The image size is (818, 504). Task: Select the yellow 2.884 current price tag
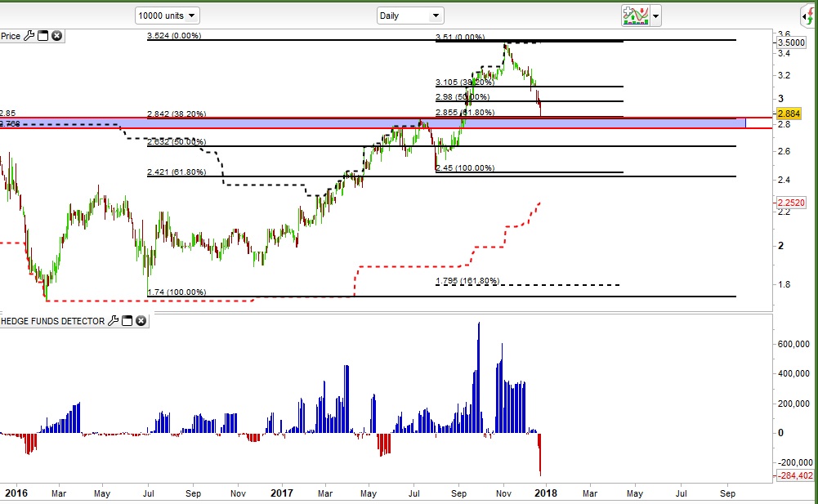(x=789, y=114)
